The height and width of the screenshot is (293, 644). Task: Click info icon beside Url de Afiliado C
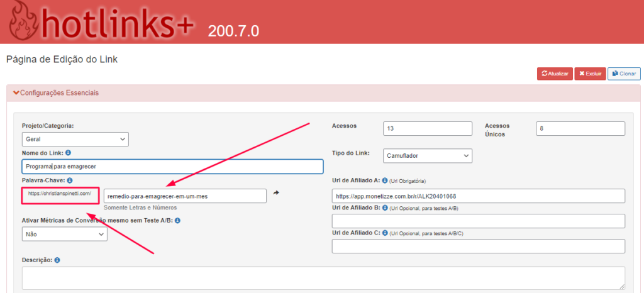coord(385,233)
